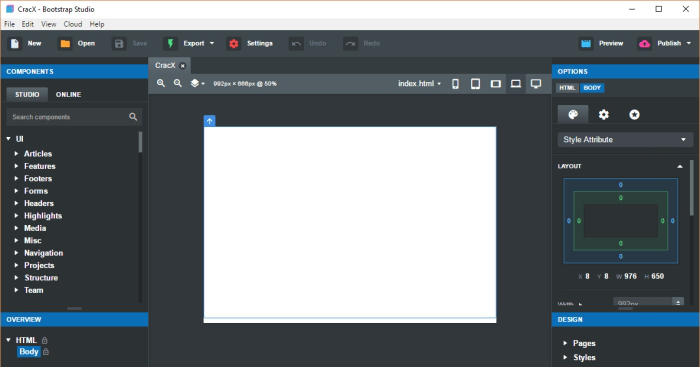The image size is (700, 381).
Task: Open the Style Attribute dropdown
Action: (x=625, y=140)
